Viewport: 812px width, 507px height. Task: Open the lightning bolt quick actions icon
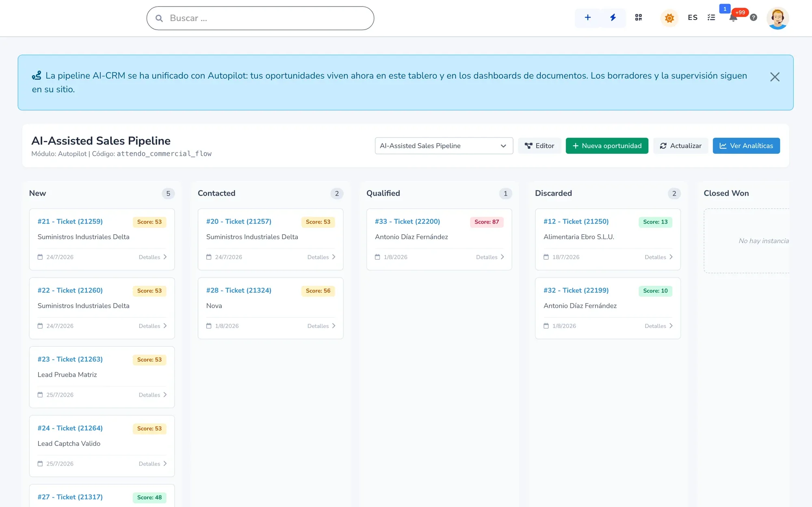tap(613, 17)
